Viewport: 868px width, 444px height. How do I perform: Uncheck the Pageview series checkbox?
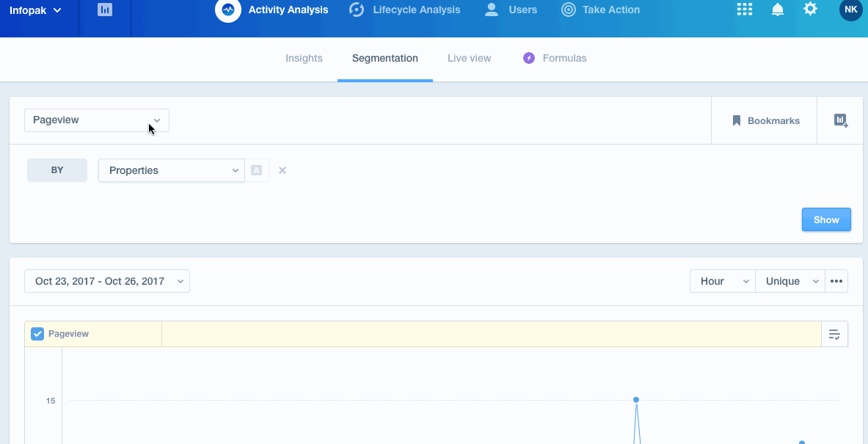37,334
